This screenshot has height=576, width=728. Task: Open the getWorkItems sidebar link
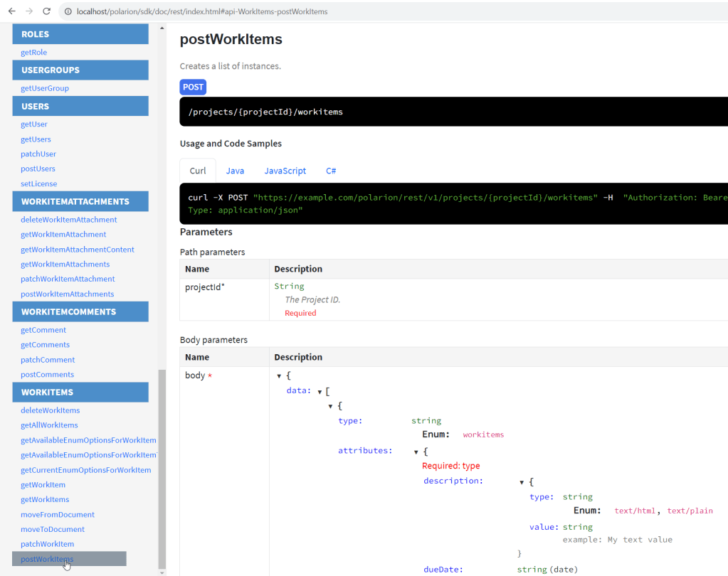(x=45, y=500)
